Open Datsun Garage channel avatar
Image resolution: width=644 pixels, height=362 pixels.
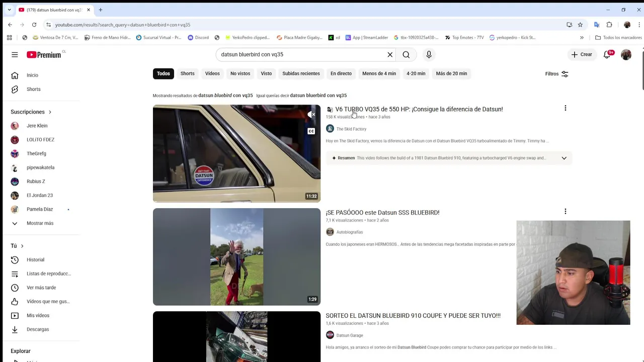(330, 335)
